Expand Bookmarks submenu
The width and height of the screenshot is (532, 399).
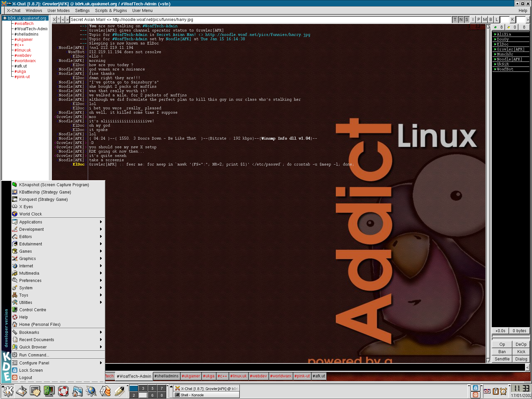click(58, 332)
